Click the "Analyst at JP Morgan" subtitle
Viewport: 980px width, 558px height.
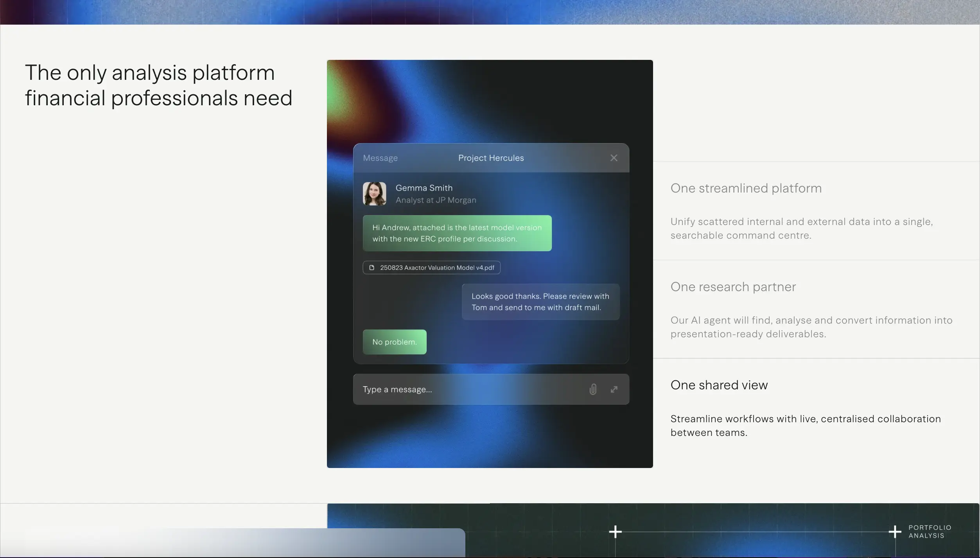click(x=436, y=200)
